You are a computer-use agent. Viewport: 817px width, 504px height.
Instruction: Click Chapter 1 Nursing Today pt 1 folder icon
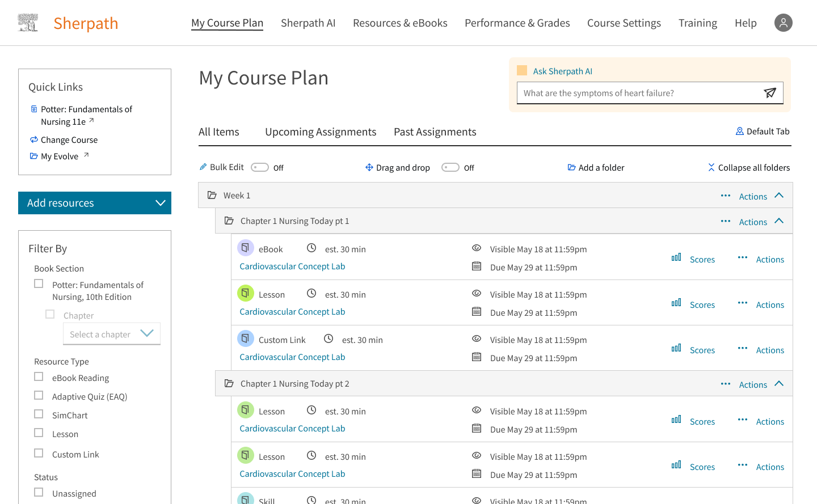229,221
